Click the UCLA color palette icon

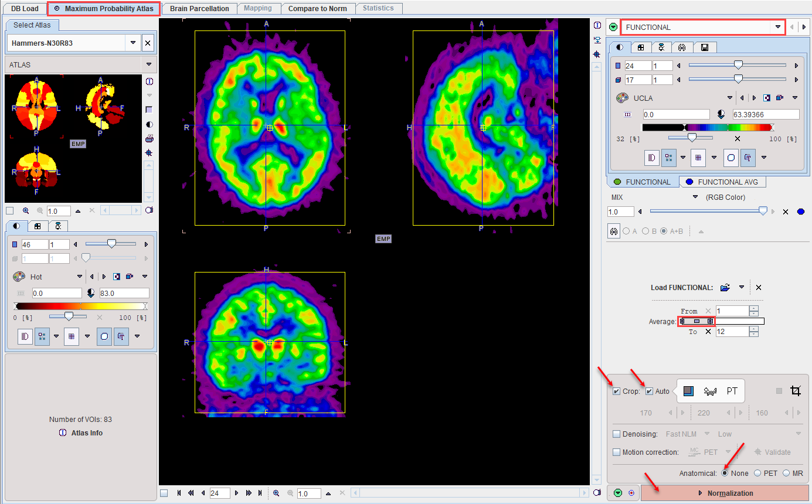[x=622, y=98]
